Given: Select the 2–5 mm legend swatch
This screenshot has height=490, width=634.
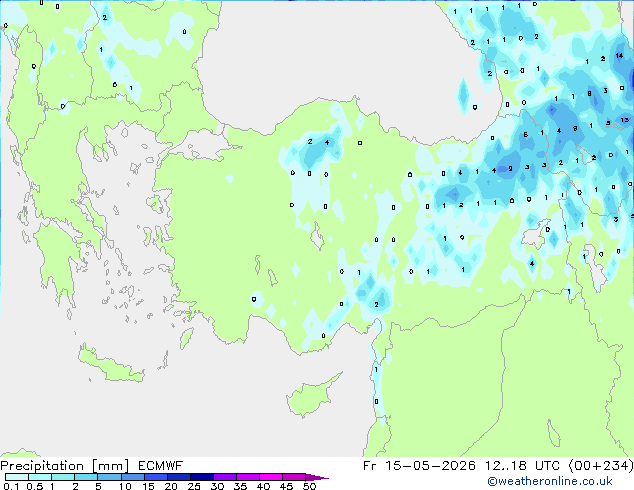Looking at the screenshot, I should click(x=86, y=477).
